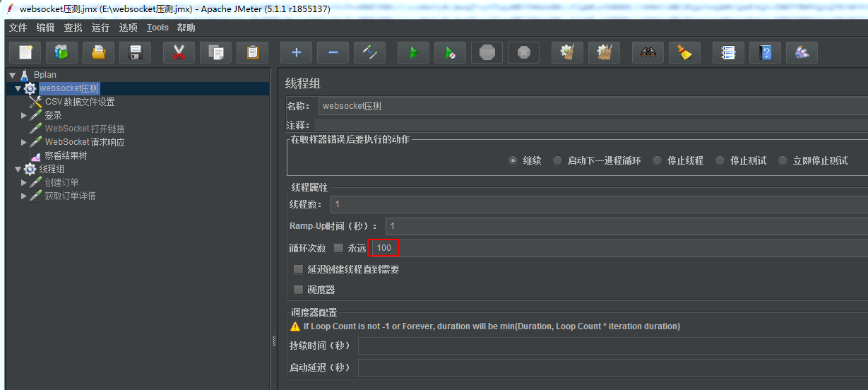Viewport: 868px width, 390px height.
Task: Select the 停止线程 radio button
Action: coord(657,160)
